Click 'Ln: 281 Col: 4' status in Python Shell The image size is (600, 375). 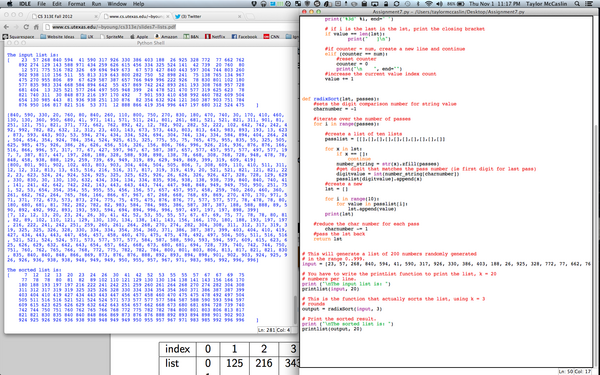[274, 330]
